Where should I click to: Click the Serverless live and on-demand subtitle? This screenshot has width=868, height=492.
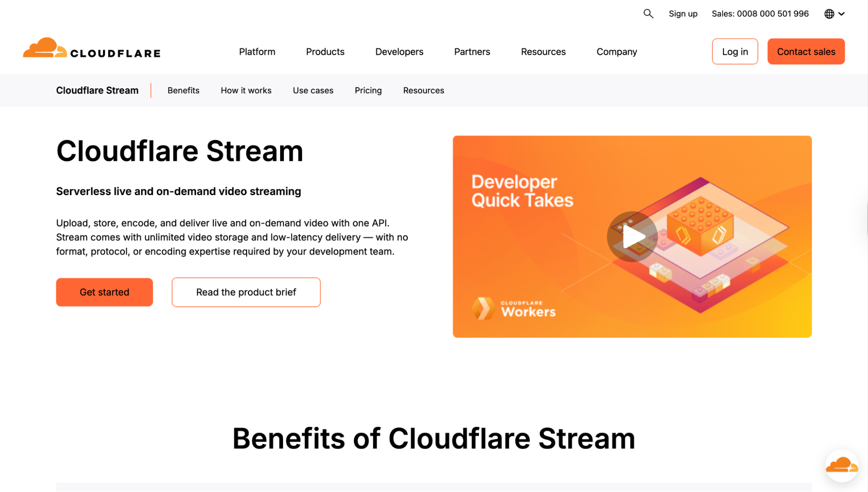pyautogui.click(x=178, y=191)
